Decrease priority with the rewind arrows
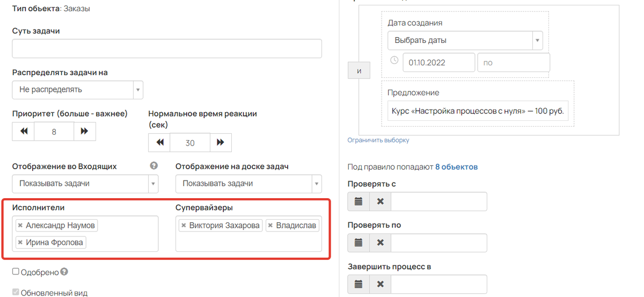Screen dimensions: 644x297 24,132
